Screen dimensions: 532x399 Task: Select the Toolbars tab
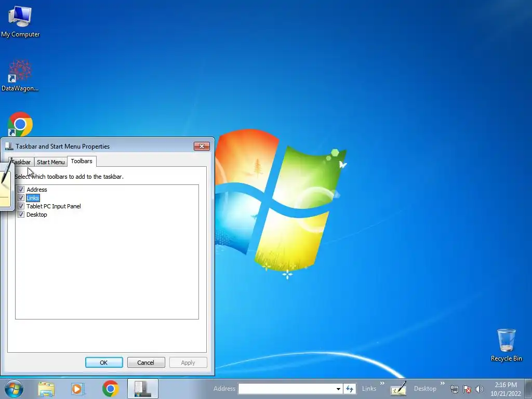pos(82,161)
